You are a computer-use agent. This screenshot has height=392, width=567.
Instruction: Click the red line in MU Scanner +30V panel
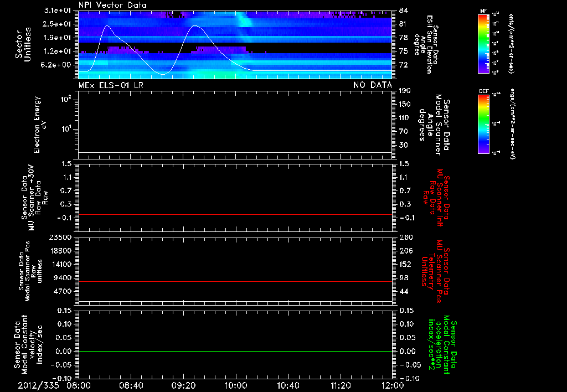(x=235, y=214)
